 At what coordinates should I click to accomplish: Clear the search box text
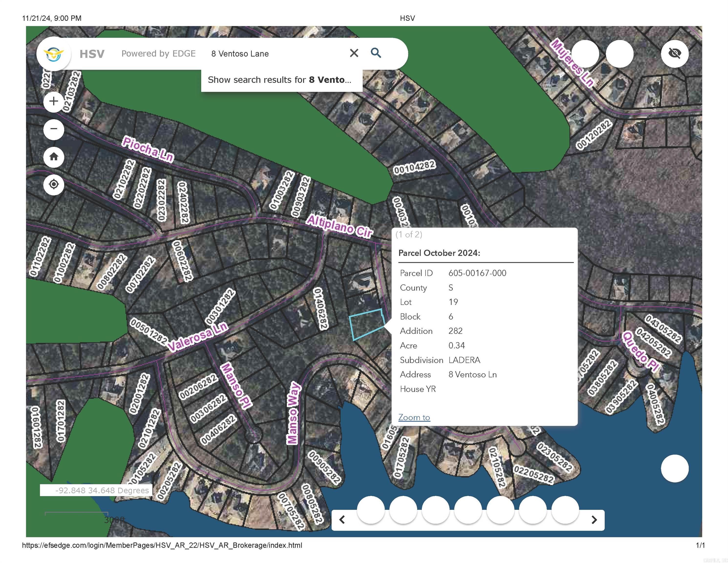(x=354, y=53)
